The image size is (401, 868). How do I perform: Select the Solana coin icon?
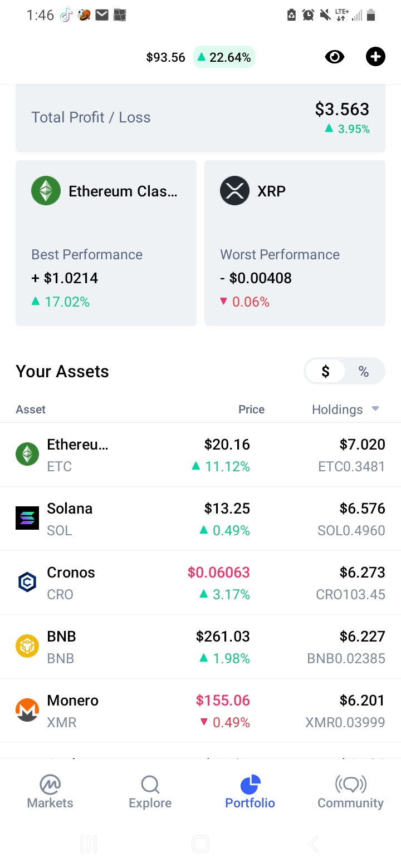27,519
